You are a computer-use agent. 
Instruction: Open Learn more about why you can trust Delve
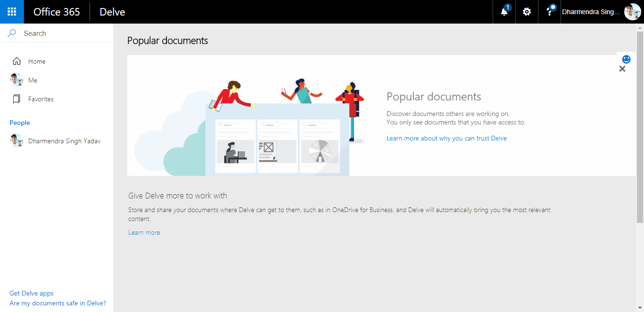(x=446, y=138)
